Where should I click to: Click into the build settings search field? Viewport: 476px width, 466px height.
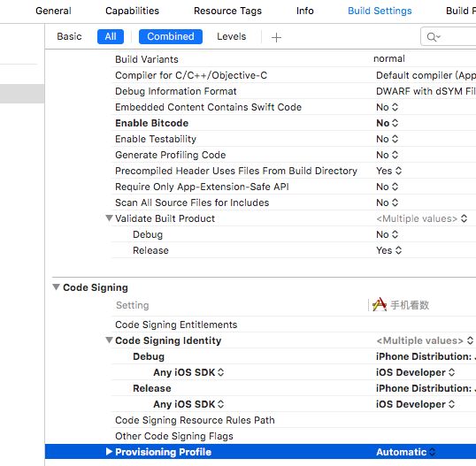tap(449, 37)
